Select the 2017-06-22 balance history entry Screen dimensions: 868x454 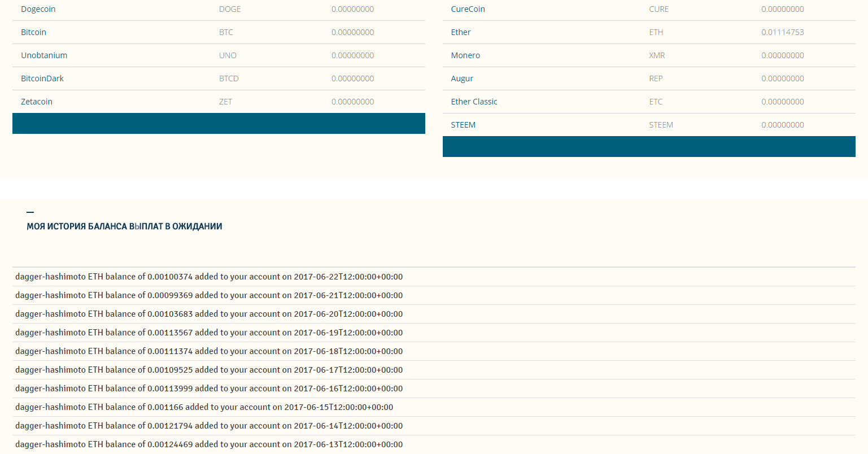434,277
